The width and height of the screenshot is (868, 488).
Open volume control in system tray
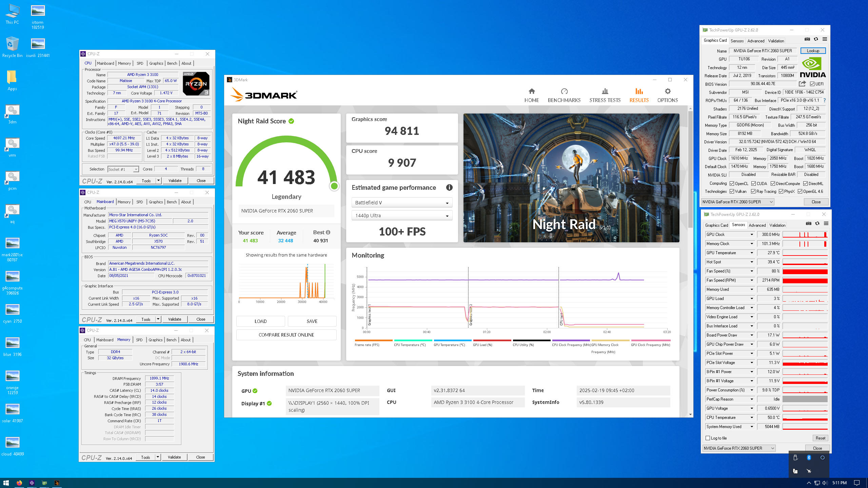click(825, 483)
